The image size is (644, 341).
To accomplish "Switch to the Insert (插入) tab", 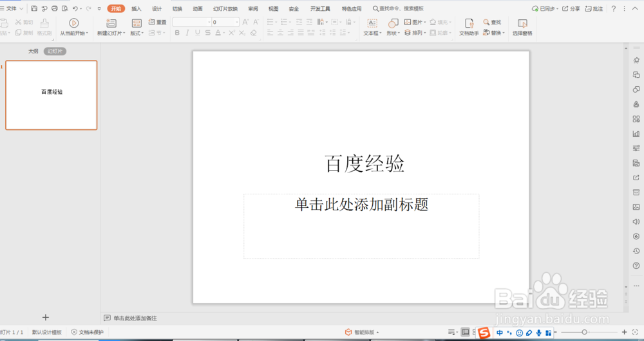I will 137,8.
